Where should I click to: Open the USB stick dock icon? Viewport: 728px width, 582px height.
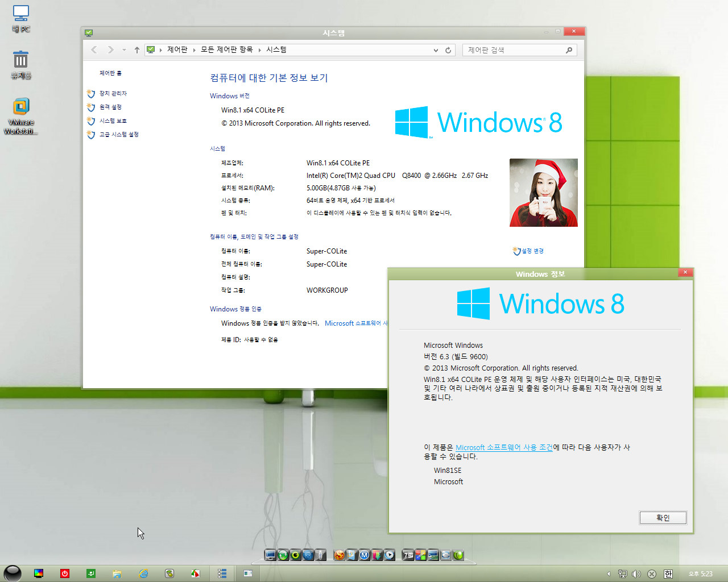(320, 555)
